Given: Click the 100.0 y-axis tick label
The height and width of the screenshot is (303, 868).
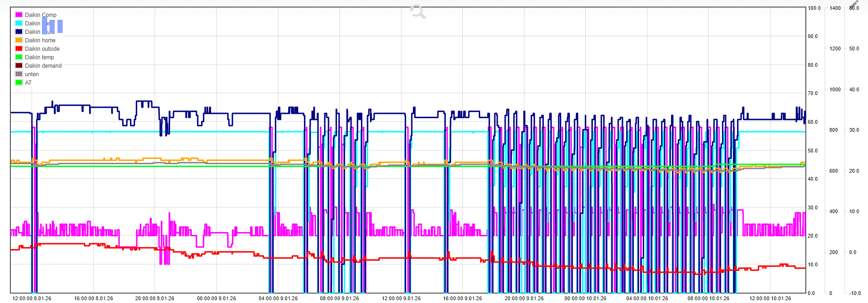Looking at the screenshot, I should tap(814, 8).
